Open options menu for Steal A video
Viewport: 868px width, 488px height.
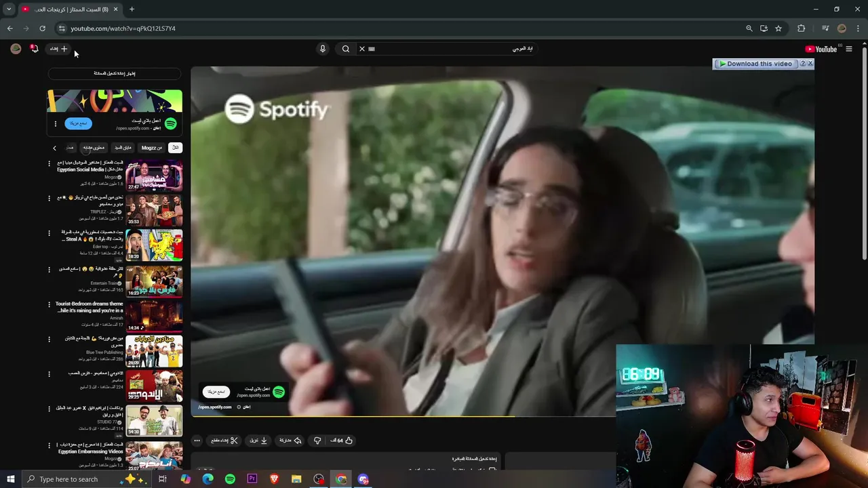click(49, 233)
